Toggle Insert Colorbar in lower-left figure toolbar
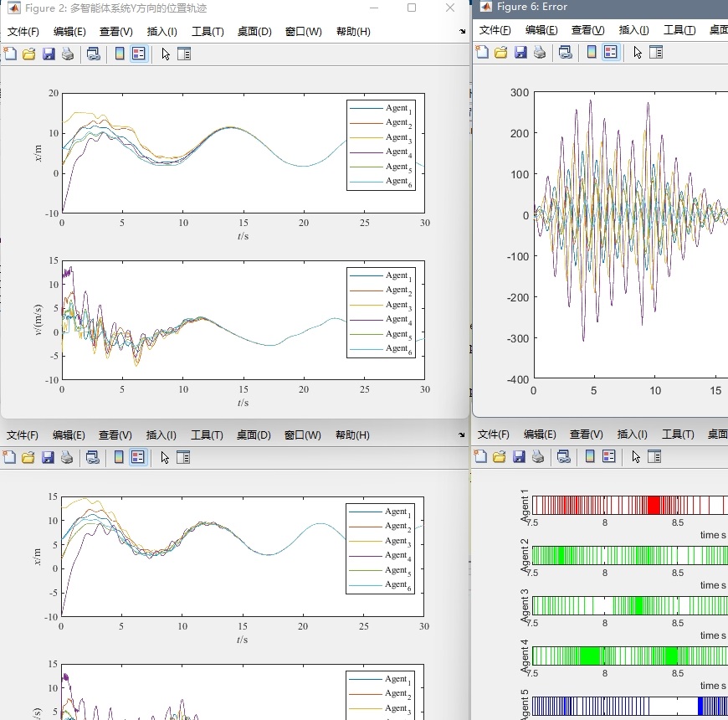Viewport: 728px width, 720px height. (118, 458)
